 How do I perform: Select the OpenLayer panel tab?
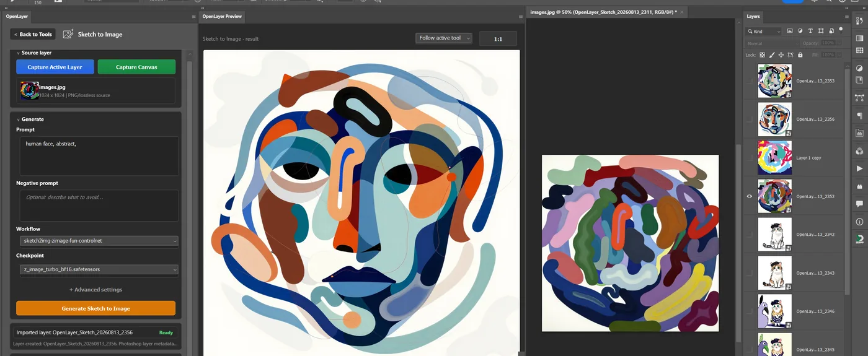pyautogui.click(x=17, y=17)
